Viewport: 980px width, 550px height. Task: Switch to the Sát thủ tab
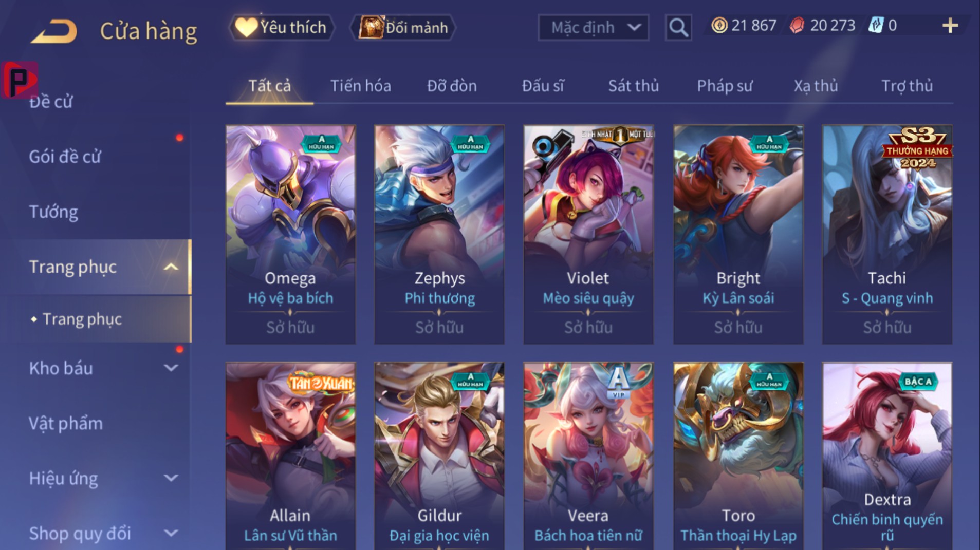633,86
